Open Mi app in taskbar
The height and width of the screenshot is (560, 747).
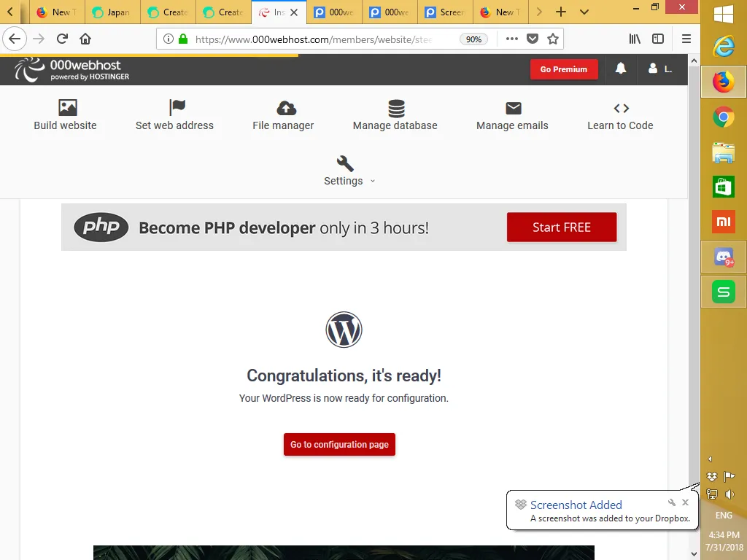(723, 222)
